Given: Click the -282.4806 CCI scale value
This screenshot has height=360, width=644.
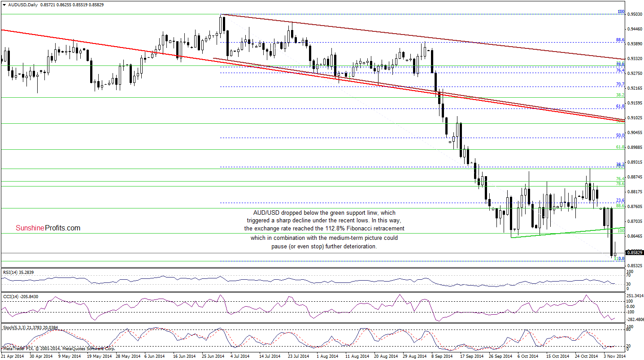Looking at the screenshot, I should 635,319.
